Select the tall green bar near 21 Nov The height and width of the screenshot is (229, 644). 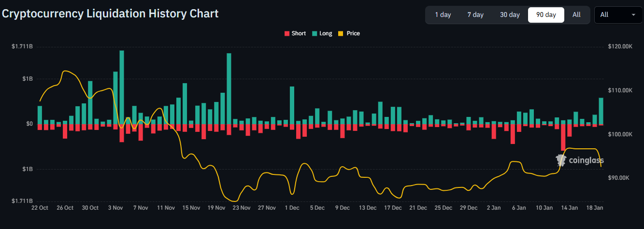(229, 88)
